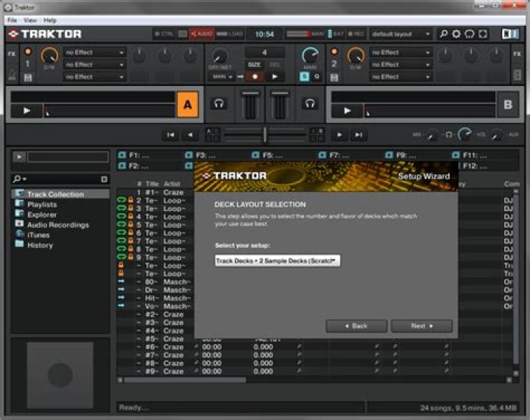Image resolution: width=530 pixels, height=420 pixels.
Task: Click the FX unit 1 snapshot save icon
Action: [x=28, y=76]
